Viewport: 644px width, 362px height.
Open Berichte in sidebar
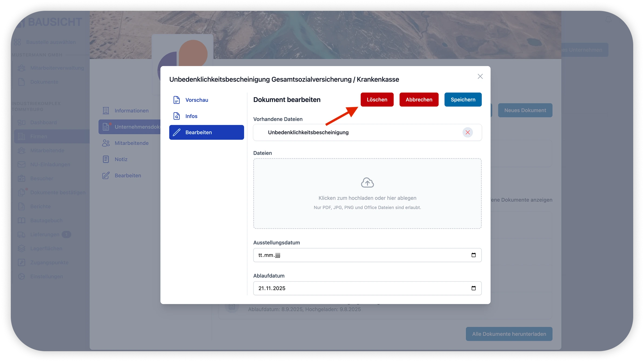click(x=40, y=206)
